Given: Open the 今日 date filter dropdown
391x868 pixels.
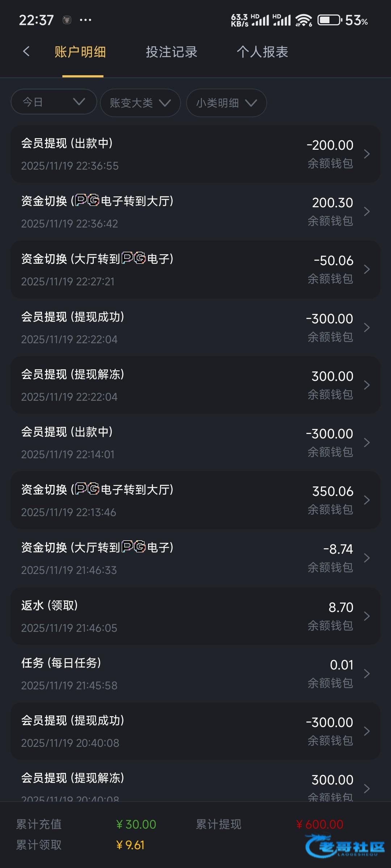Looking at the screenshot, I should click(x=54, y=102).
